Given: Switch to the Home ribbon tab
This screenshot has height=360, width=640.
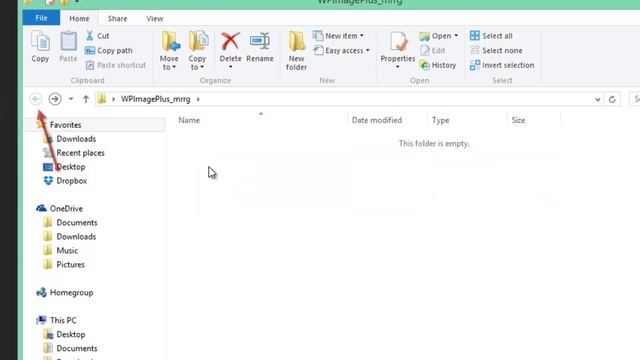Looking at the screenshot, I should pos(79,18).
